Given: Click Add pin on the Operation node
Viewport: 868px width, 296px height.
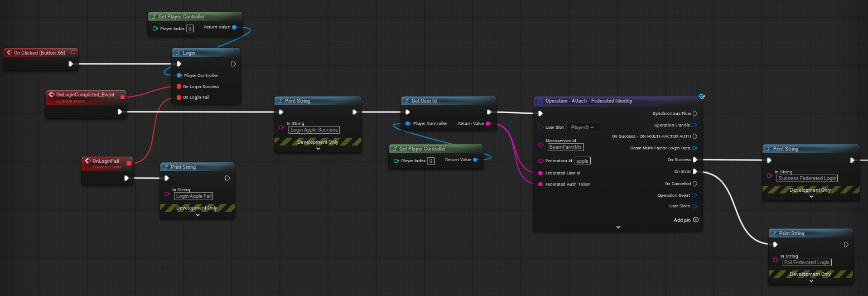Looking at the screenshot, I should click(x=686, y=220).
